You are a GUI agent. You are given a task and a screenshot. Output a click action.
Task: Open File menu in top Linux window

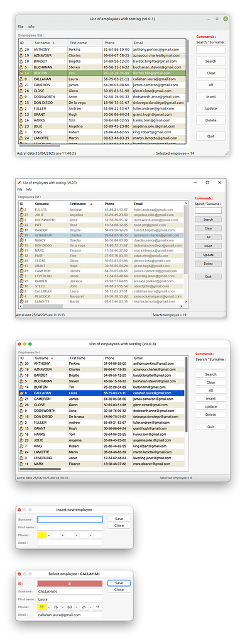click(21, 26)
